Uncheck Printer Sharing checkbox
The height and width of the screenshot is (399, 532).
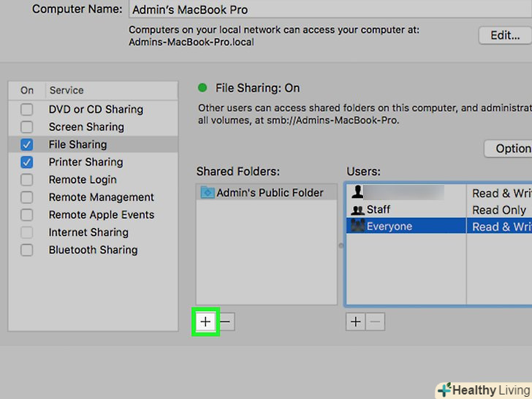27,162
